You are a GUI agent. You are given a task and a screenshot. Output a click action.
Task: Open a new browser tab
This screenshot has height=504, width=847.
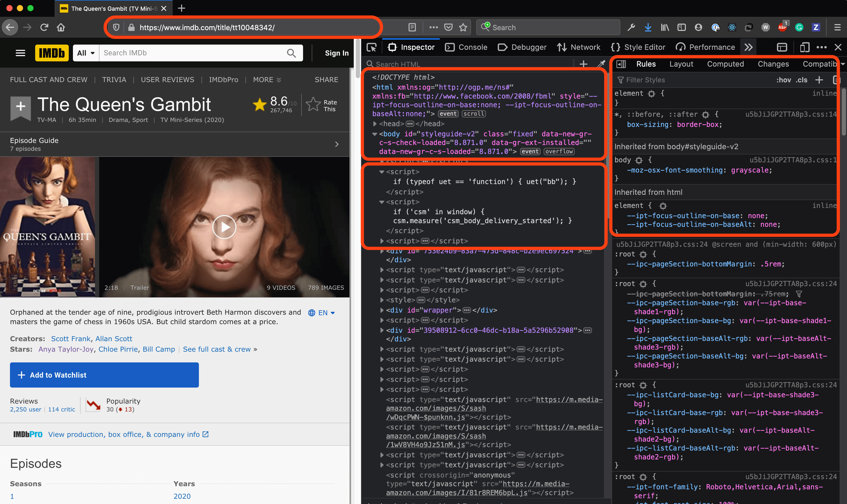coord(182,8)
